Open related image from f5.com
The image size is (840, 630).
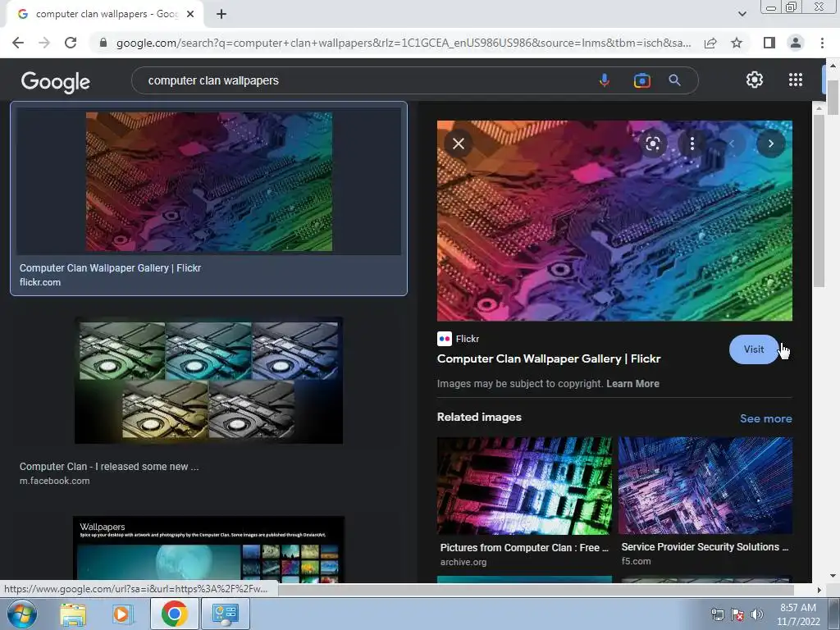705,486
